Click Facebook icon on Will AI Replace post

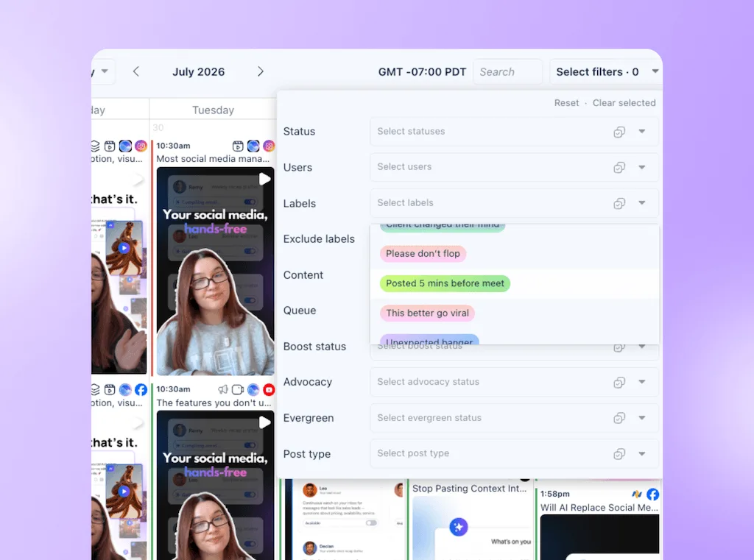pyautogui.click(x=652, y=495)
